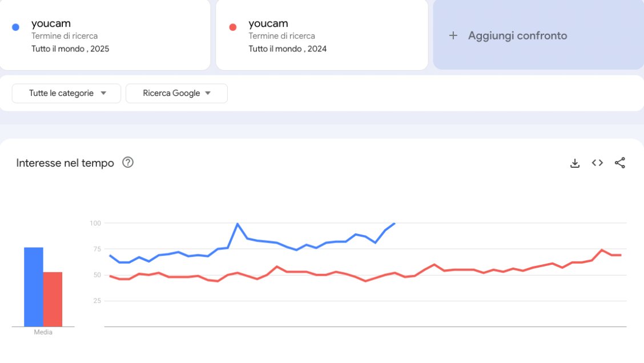Open help icon beside Interesse nel tempo

point(128,163)
